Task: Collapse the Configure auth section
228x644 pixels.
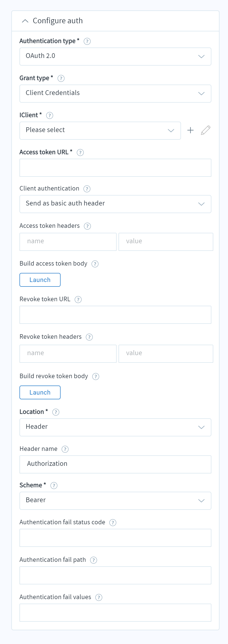Action: click(25, 21)
